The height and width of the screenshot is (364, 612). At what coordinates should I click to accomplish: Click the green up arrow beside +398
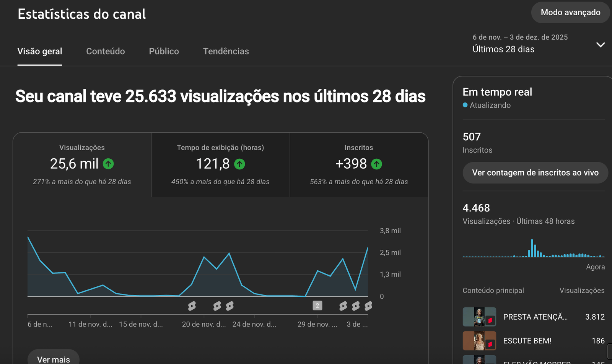pyautogui.click(x=377, y=164)
